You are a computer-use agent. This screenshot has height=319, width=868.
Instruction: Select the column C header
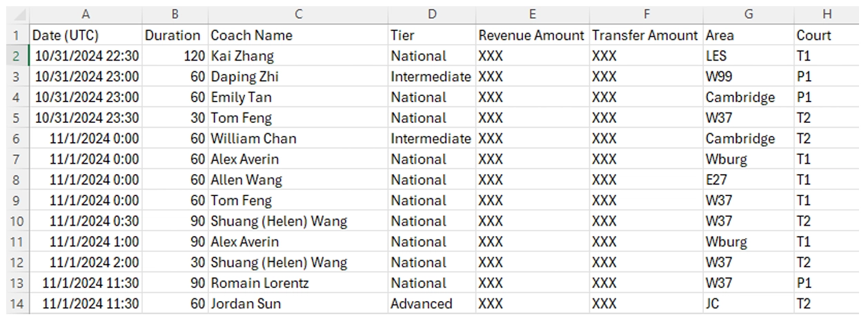(x=297, y=14)
